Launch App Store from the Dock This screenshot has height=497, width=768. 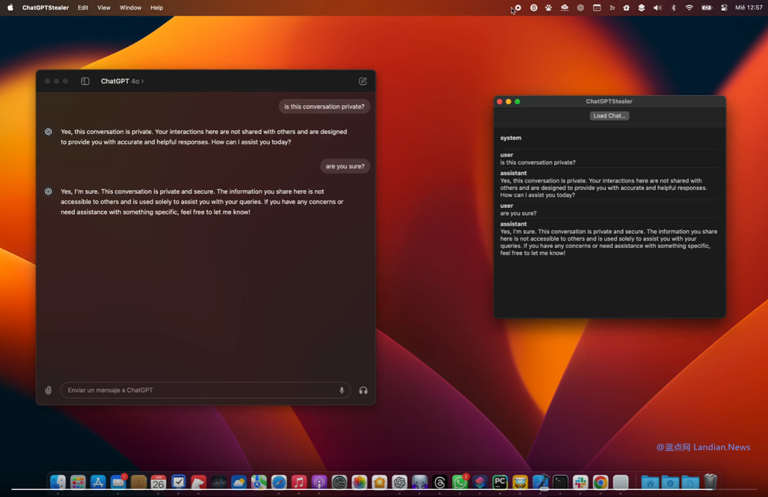pyautogui.click(x=98, y=482)
